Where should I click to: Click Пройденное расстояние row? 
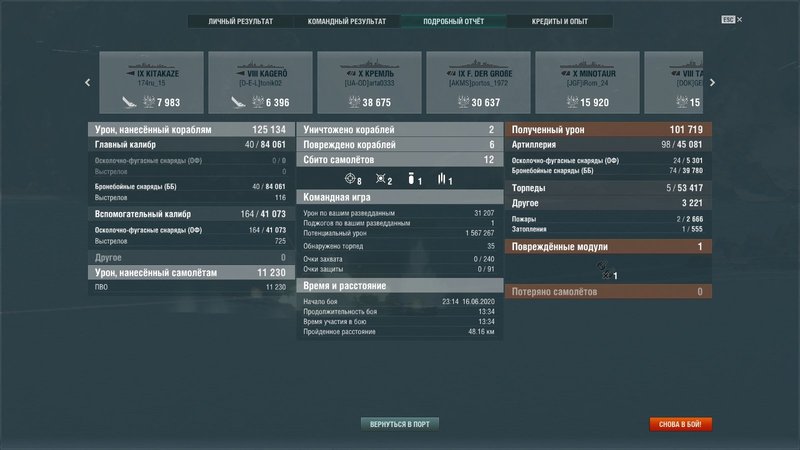point(399,332)
